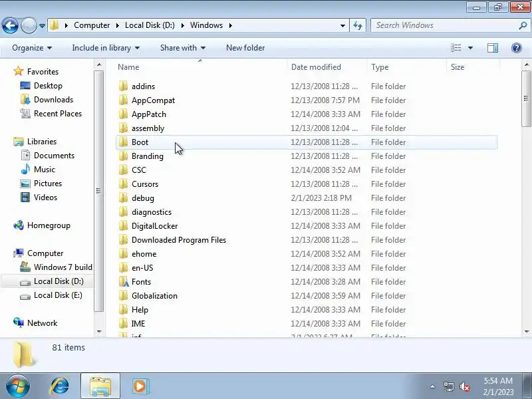Select the Fonts folder icon
This screenshot has width=532, height=399.
pos(124,281)
